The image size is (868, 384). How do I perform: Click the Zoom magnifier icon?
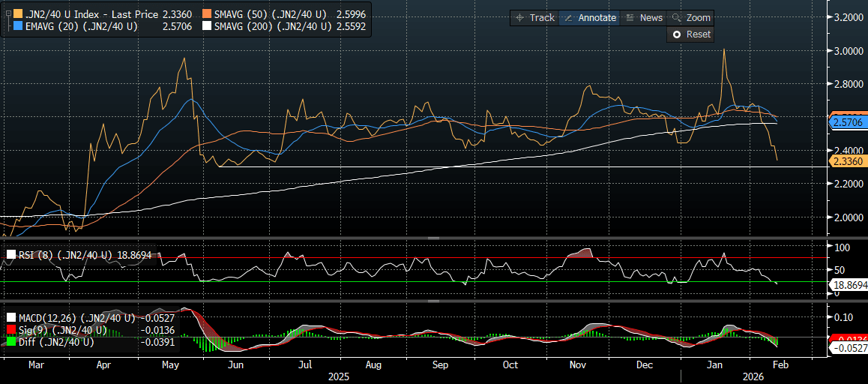(676, 18)
